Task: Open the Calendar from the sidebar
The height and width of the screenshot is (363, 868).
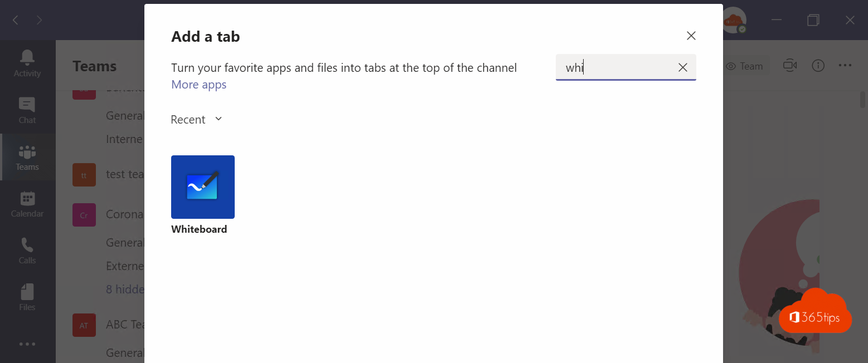Action: click(x=27, y=204)
